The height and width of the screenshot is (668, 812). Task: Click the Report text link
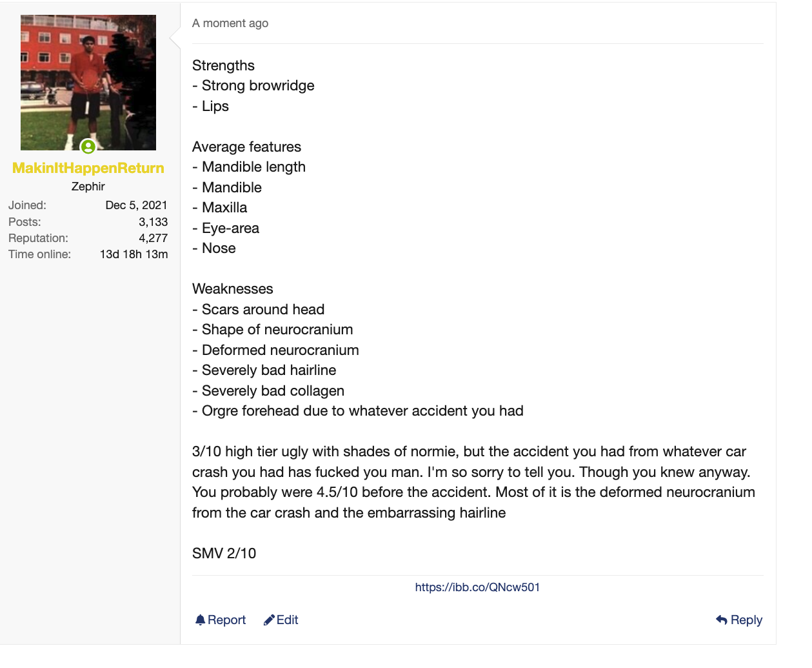tap(226, 620)
